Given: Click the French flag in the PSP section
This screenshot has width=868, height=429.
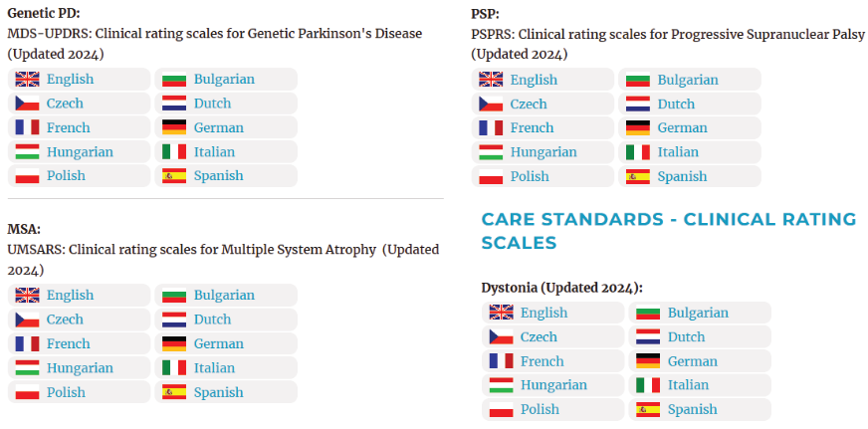Looking at the screenshot, I should (x=491, y=127).
